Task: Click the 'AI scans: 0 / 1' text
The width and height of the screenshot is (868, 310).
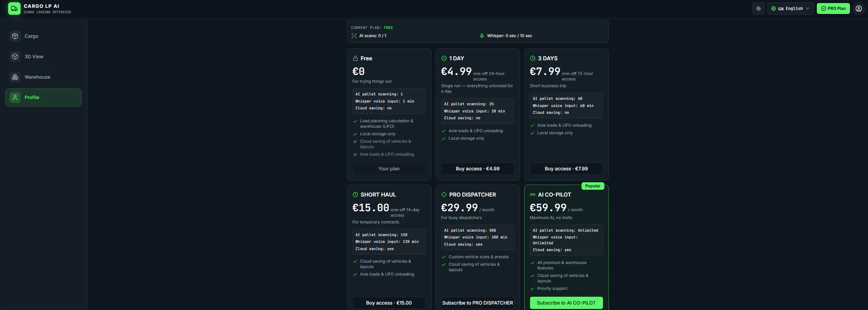Action: coord(373,36)
